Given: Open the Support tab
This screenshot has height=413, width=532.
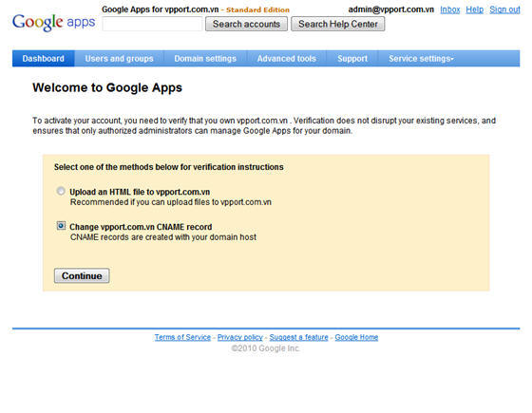Looking at the screenshot, I should coord(352,59).
